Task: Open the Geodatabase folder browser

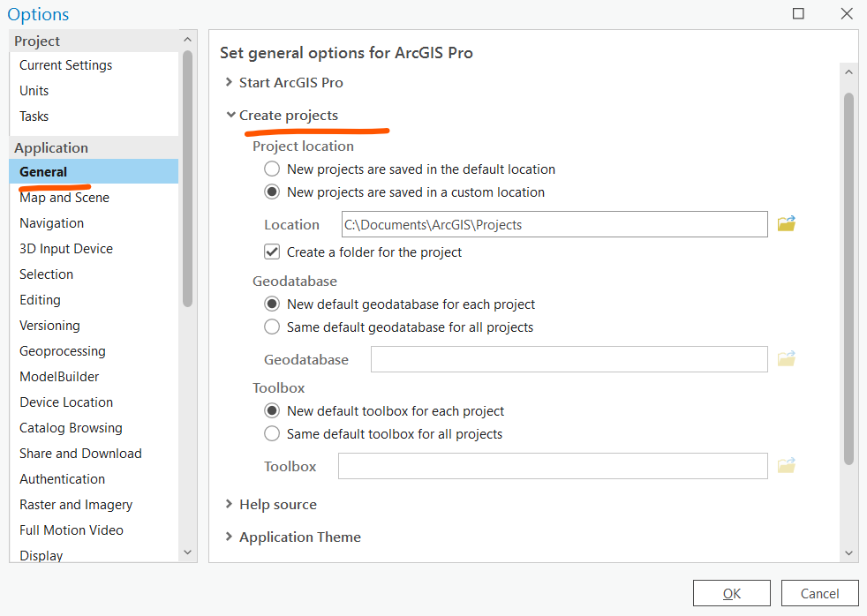Action: point(787,359)
